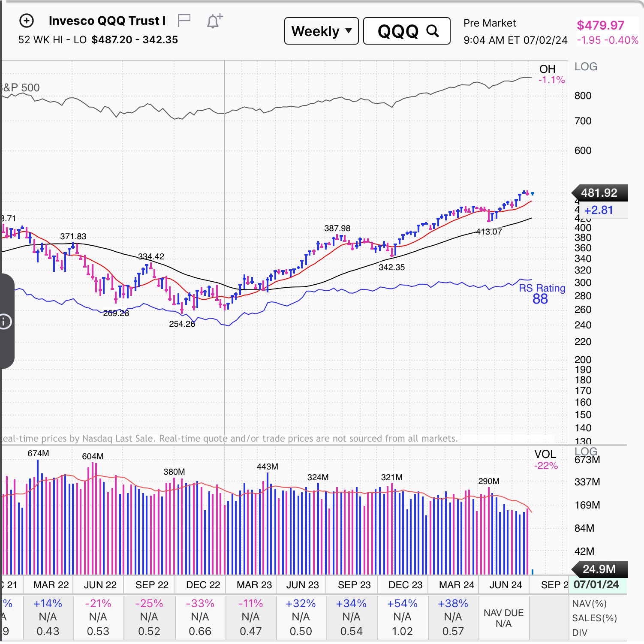Click the add-to-list plus circle icon
The image size is (644, 644).
27,21
